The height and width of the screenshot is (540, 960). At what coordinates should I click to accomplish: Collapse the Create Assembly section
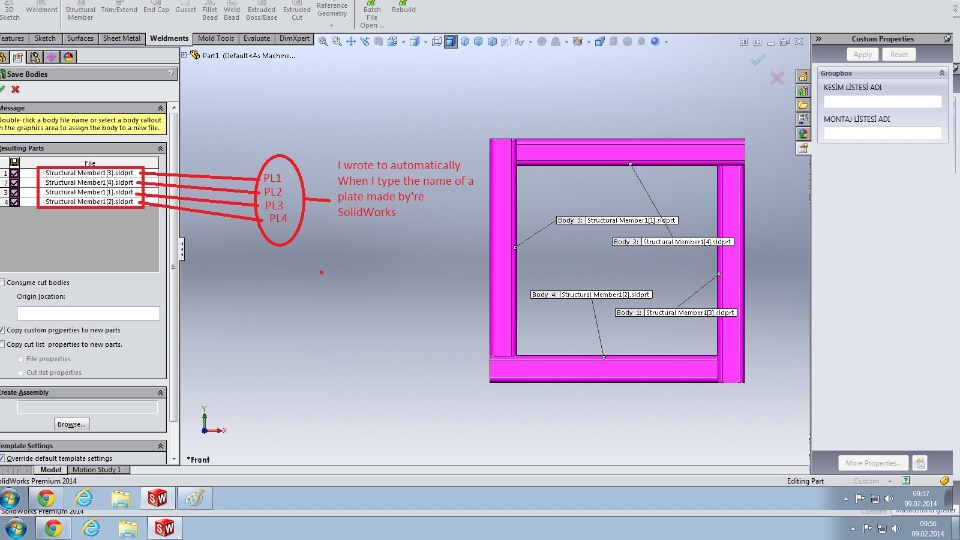(160, 392)
